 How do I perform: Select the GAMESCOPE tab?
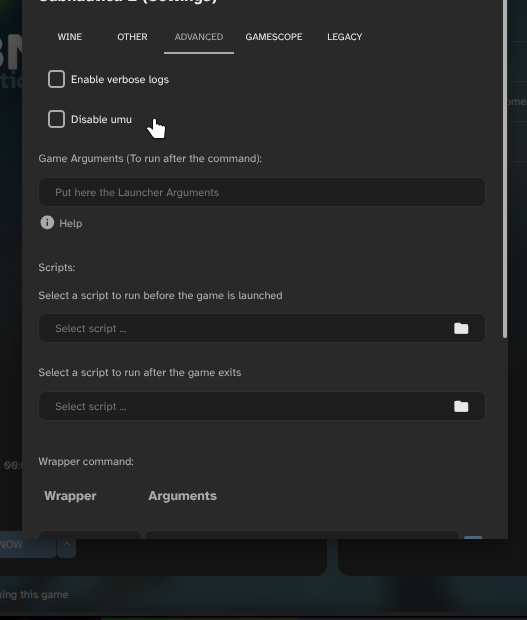click(274, 37)
